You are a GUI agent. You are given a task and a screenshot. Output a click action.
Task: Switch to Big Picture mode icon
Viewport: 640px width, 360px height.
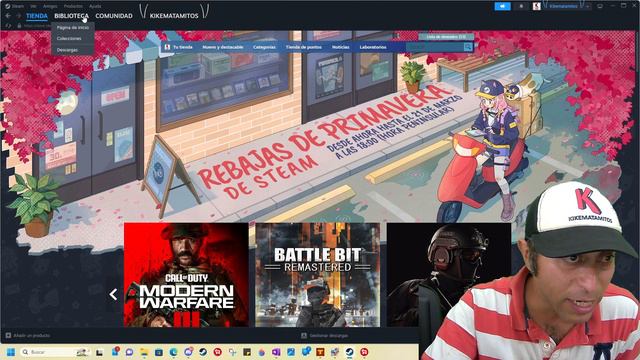pos(600,6)
